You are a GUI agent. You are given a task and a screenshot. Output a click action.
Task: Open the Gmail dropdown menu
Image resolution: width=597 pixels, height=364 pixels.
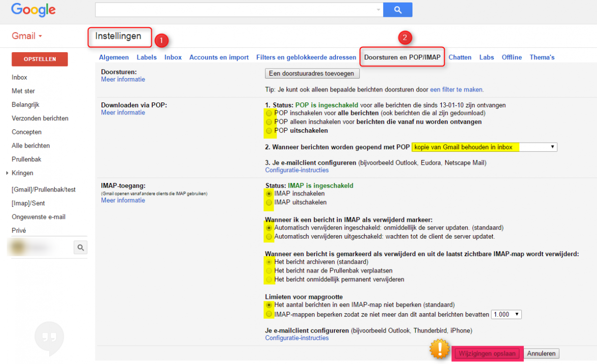(27, 36)
